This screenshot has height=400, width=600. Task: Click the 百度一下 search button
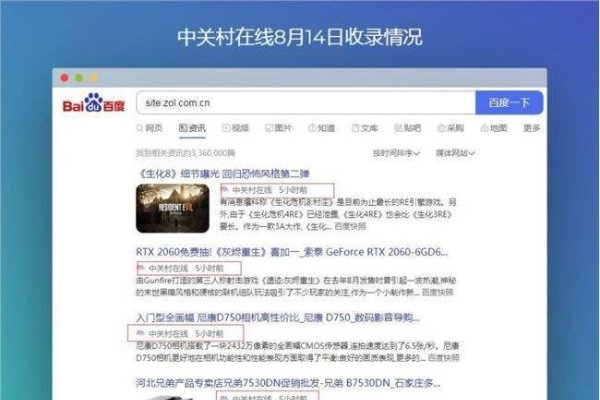click(x=509, y=103)
